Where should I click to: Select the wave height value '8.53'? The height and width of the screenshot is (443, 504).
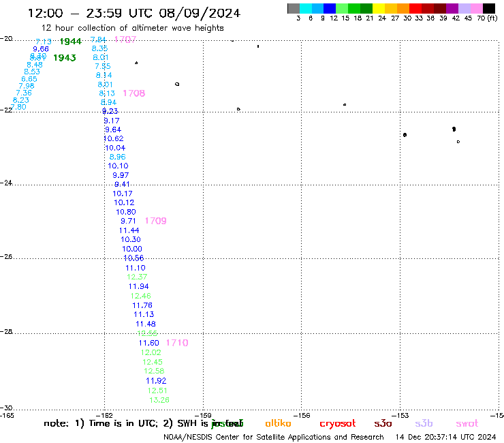click(32, 72)
